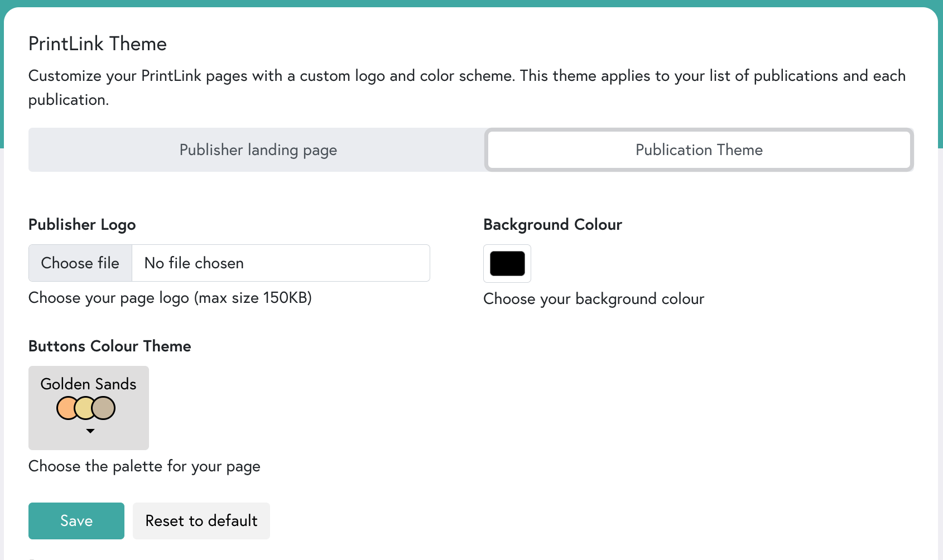Click the downward arrow under Golden Sands
943x560 pixels.
[90, 431]
